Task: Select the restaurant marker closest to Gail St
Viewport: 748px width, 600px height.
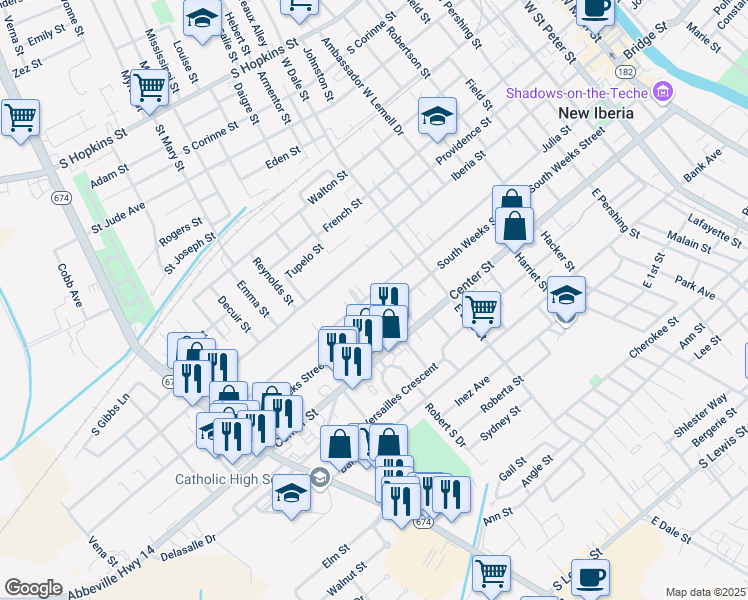Action: pos(451,497)
